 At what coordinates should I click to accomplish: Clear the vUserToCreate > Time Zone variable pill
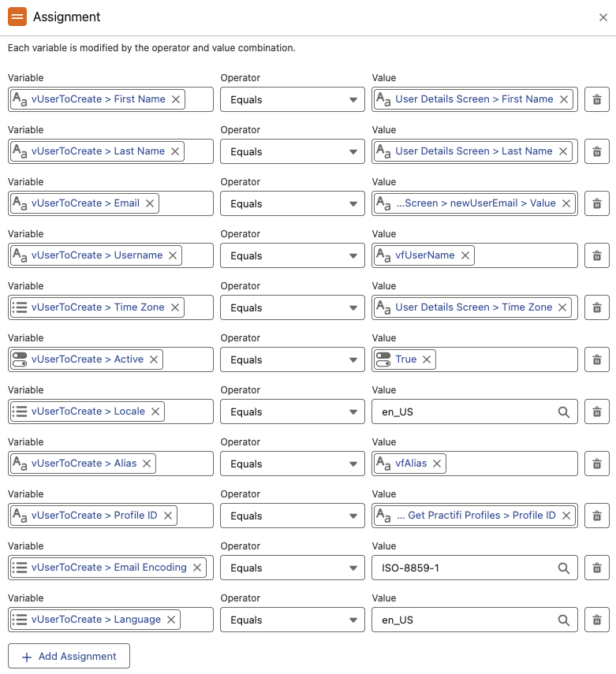175,307
